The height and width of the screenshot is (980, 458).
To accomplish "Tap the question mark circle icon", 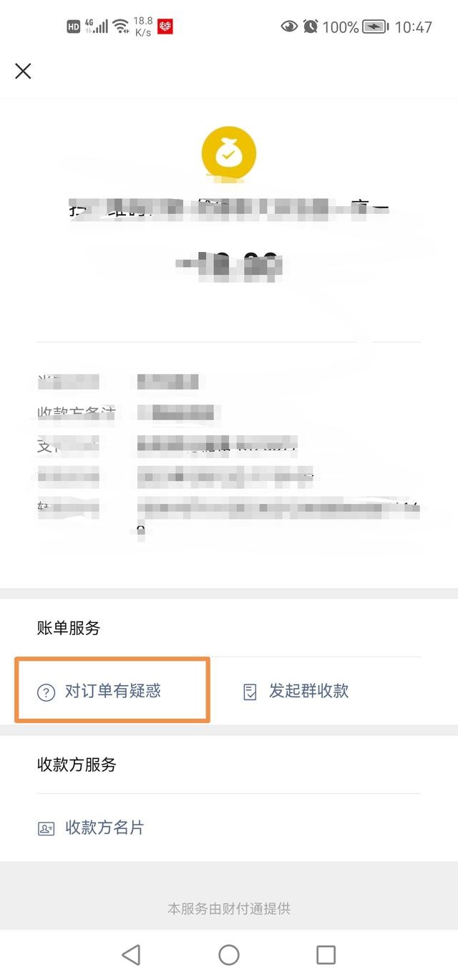I will (46, 692).
